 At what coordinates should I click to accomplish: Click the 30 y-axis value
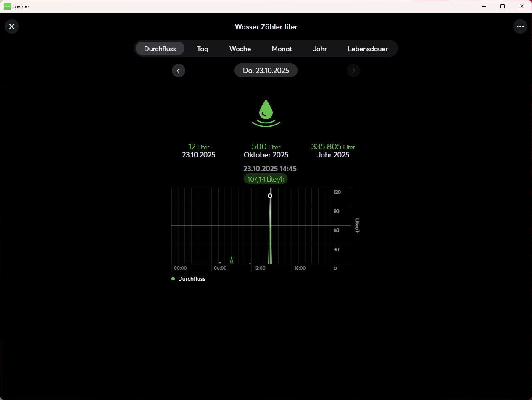(x=336, y=250)
